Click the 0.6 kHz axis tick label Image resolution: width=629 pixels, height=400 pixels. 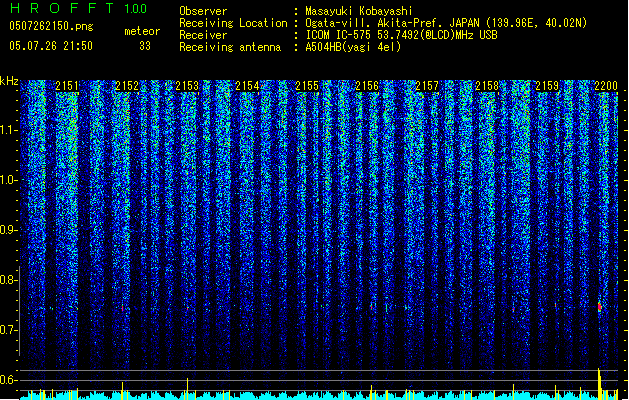click(9, 380)
